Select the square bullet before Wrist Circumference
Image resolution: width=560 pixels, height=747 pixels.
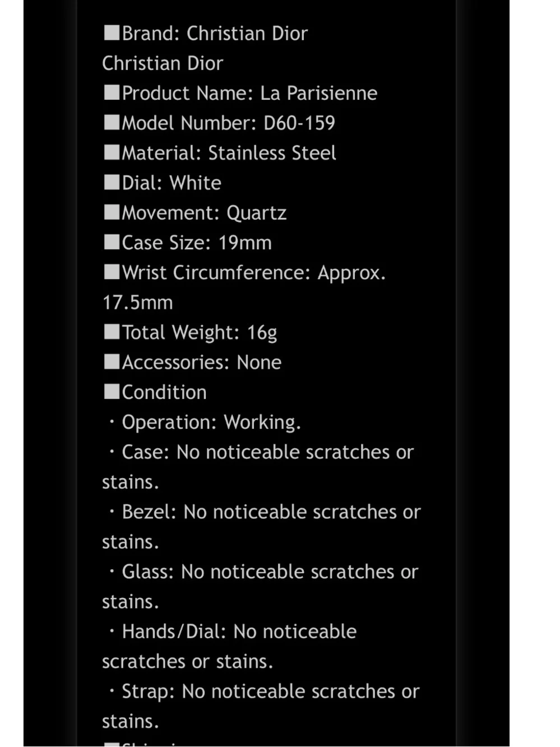(x=112, y=272)
